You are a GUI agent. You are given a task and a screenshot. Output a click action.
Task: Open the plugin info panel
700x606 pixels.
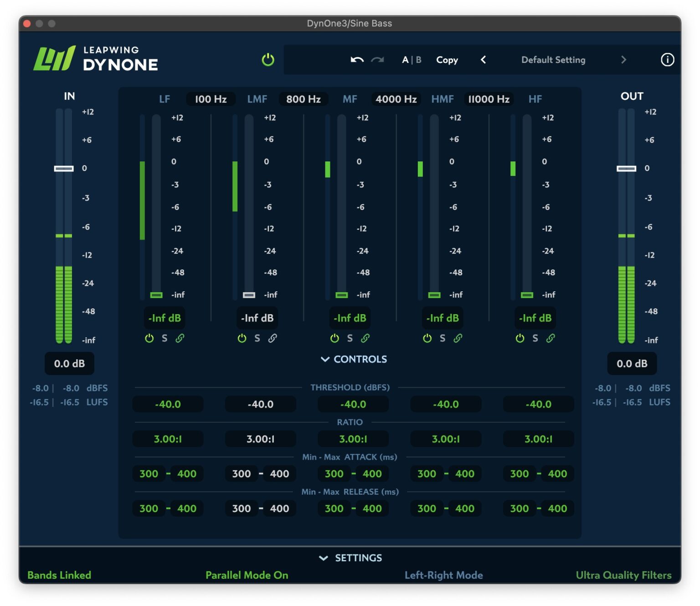click(x=667, y=60)
